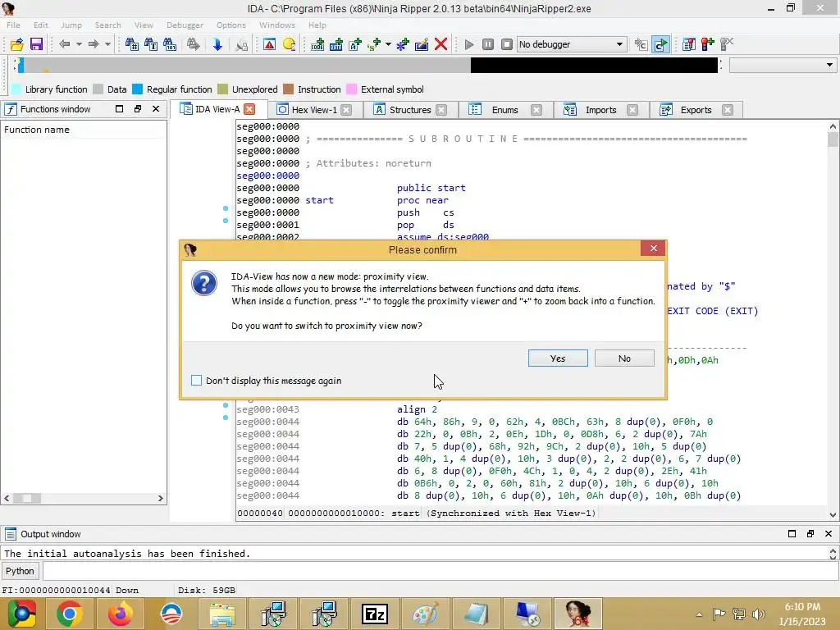840x630 pixels.
Task: Click the Regular function blue legend swatch
Action: [x=137, y=89]
